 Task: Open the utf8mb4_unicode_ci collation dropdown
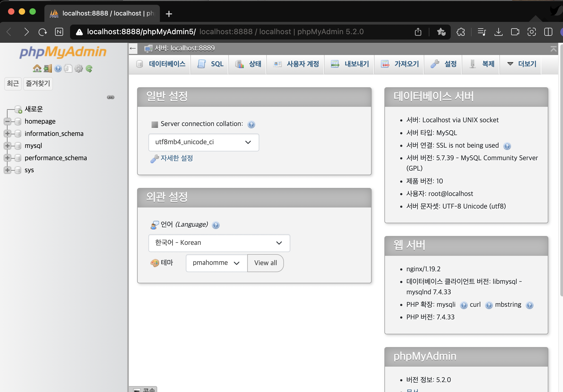point(203,142)
